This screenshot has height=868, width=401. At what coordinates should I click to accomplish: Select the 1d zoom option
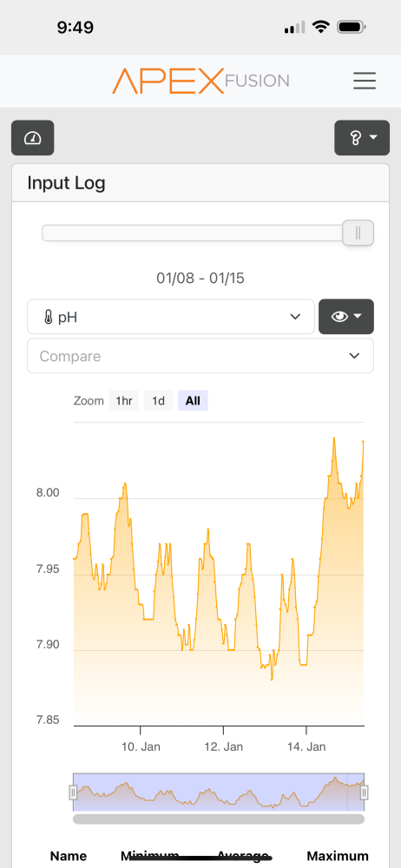(159, 401)
